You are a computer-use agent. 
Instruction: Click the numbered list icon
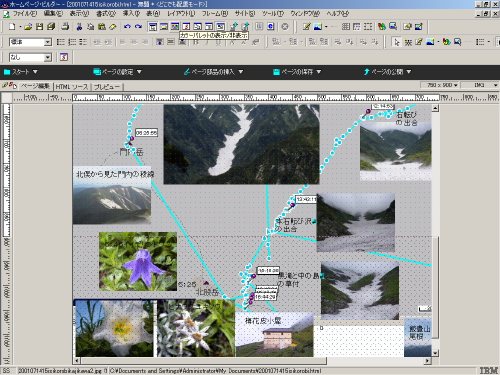click(x=72, y=42)
